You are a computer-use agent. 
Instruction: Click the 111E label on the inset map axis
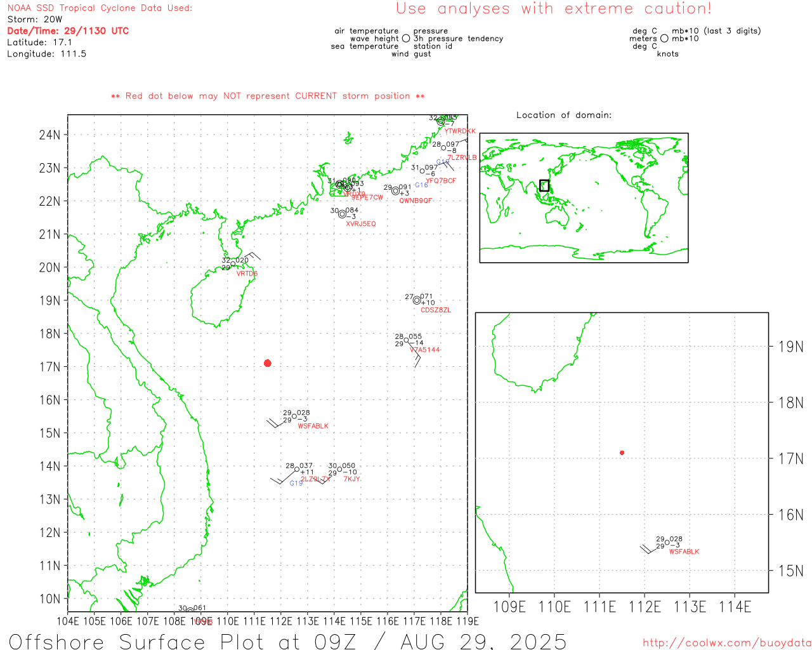point(599,607)
